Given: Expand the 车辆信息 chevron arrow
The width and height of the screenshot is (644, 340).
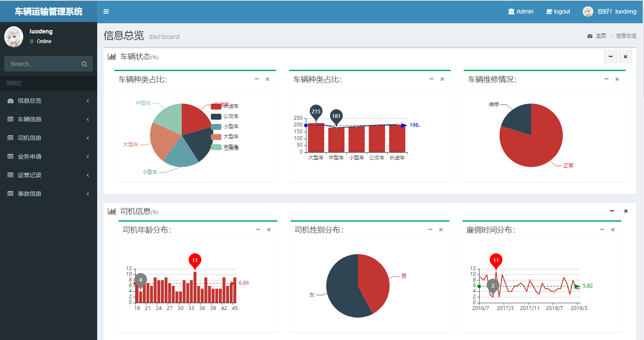Looking at the screenshot, I should (88, 119).
